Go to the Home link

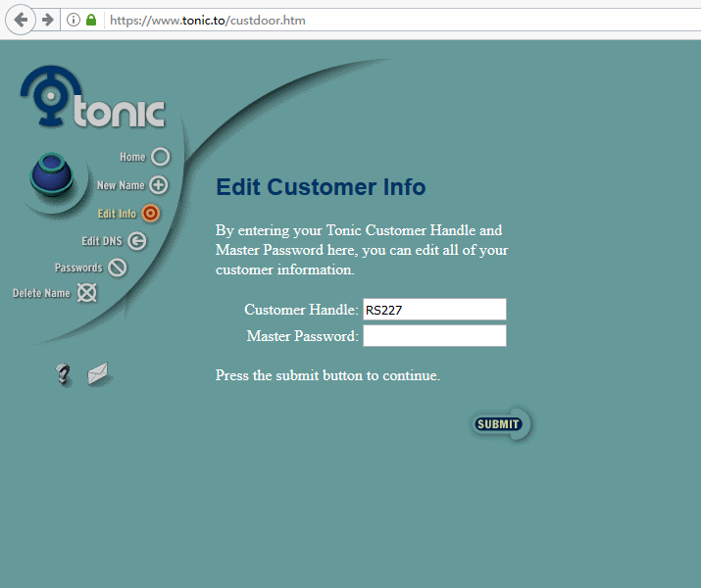tap(132, 157)
